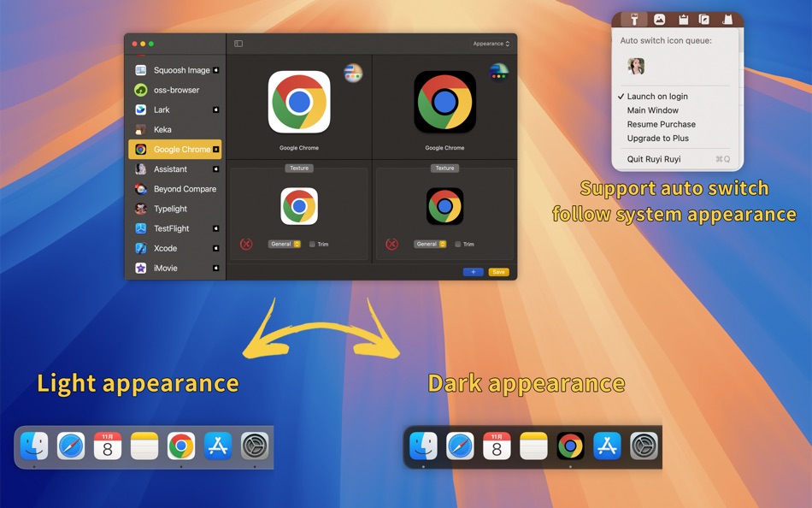Click the appearance badge beside Xcode
The height and width of the screenshot is (508, 812).
click(216, 248)
